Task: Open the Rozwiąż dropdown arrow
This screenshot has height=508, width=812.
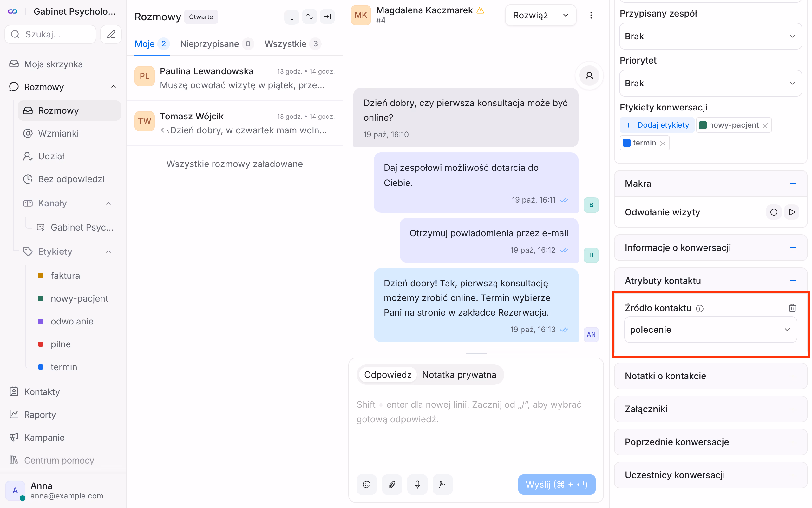Action: [x=566, y=15]
